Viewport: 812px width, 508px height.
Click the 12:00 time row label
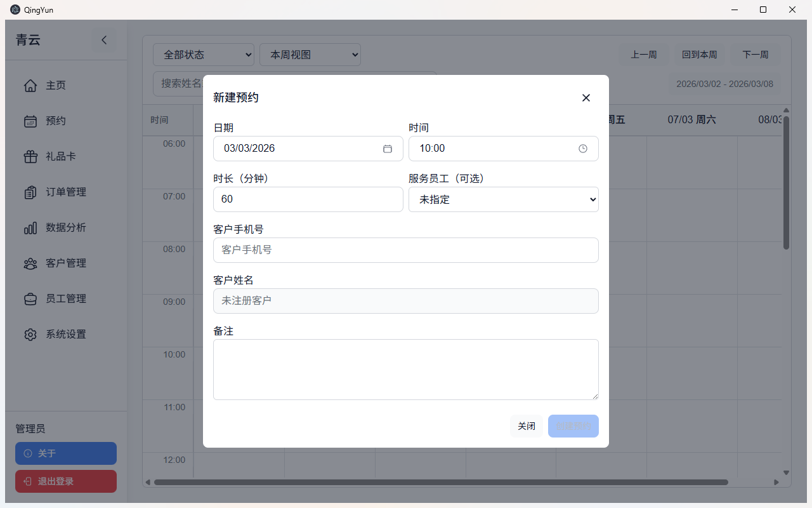174,460
